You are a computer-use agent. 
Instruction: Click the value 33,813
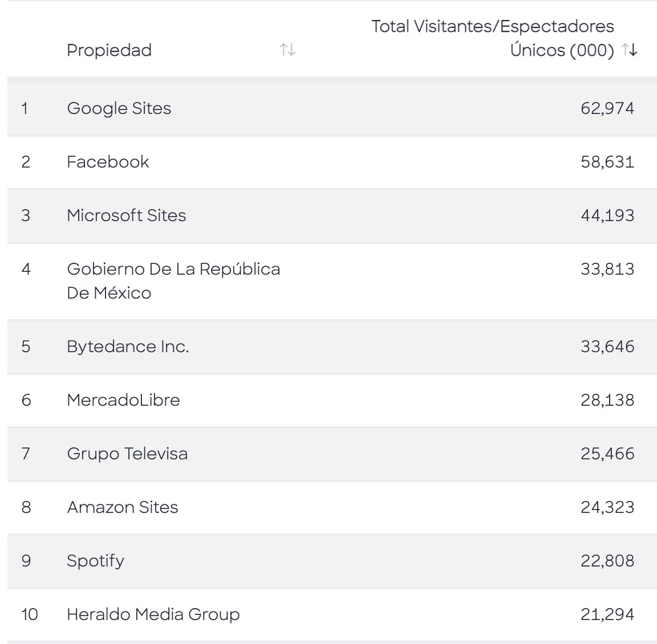(607, 269)
